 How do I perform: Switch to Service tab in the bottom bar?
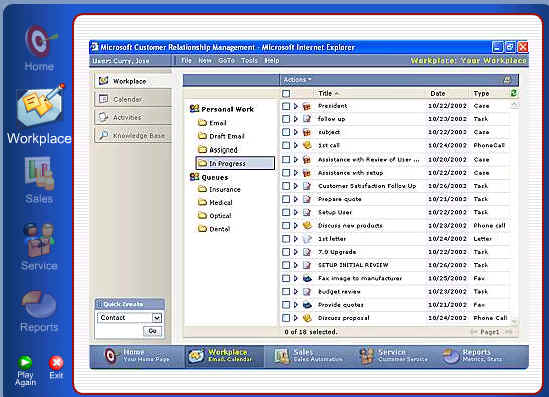(x=394, y=356)
